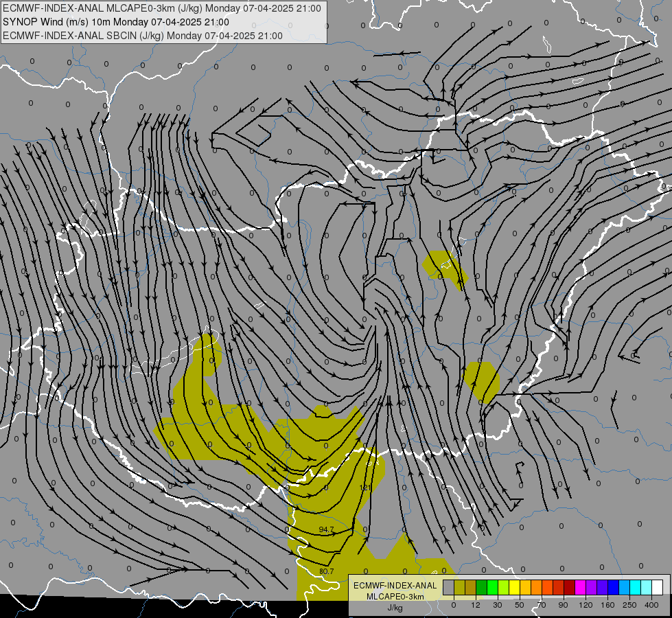Click the cyan legend swatch after 250

tap(636, 587)
